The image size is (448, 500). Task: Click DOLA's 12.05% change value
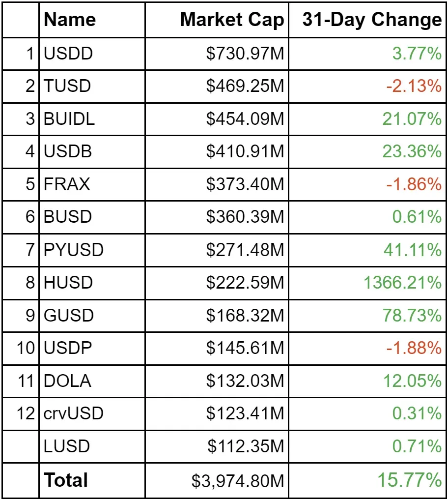point(417,381)
